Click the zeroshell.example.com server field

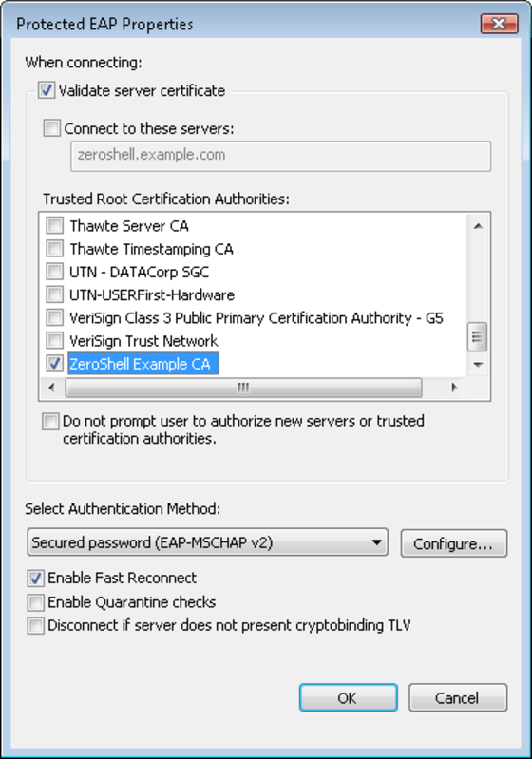coord(281,156)
